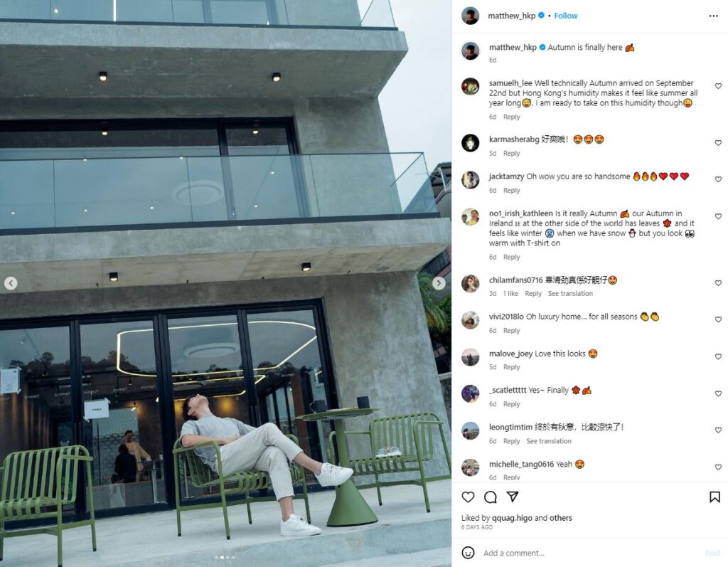See translation of chilamfans0716's comment
Viewport: 728px width, 567px height.
(x=570, y=293)
